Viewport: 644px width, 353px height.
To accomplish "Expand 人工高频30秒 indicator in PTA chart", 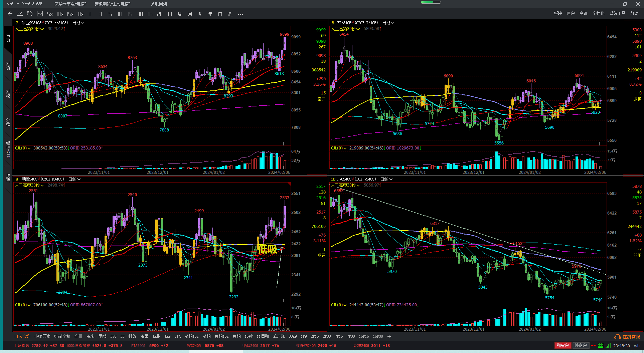I will tap(345, 29).
